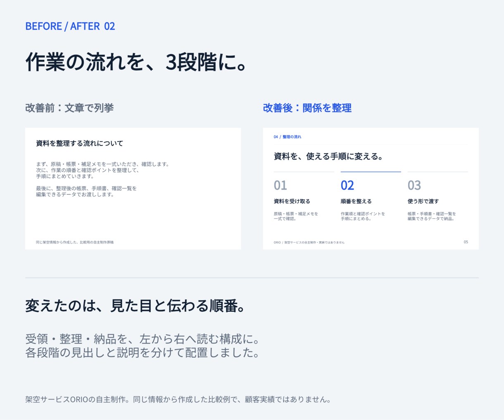
Task: Select the after slide thumbnail
Action: [371, 188]
